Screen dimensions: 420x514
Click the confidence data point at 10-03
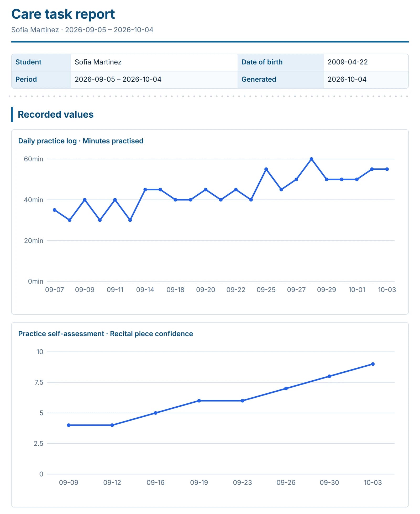click(x=373, y=364)
